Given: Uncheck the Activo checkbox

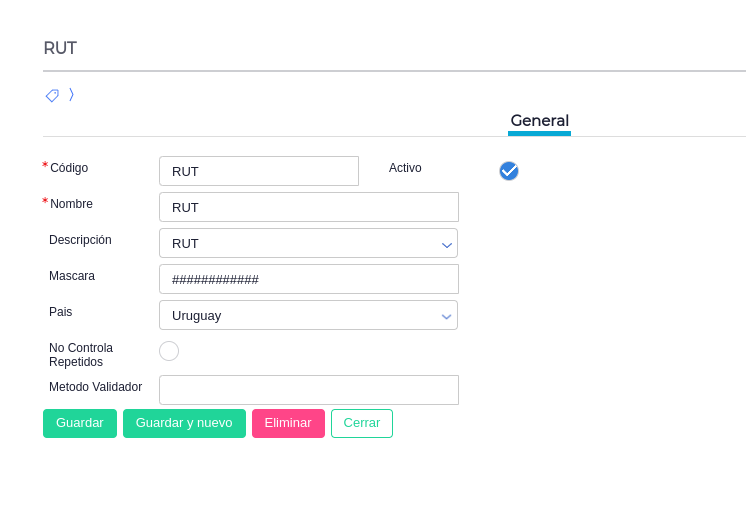Looking at the screenshot, I should pos(509,171).
